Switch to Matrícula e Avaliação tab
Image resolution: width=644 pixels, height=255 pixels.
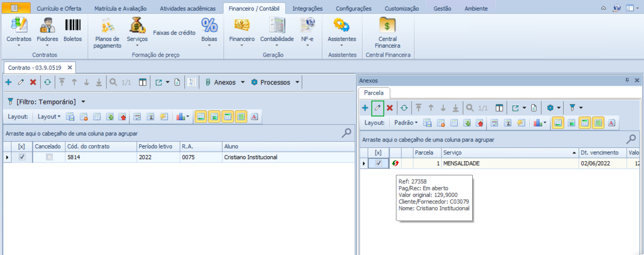(120, 9)
